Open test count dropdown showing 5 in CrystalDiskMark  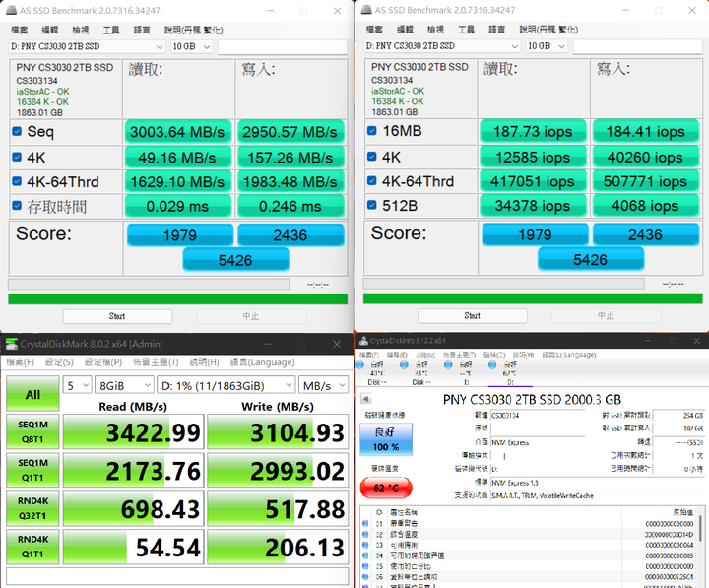(x=78, y=385)
